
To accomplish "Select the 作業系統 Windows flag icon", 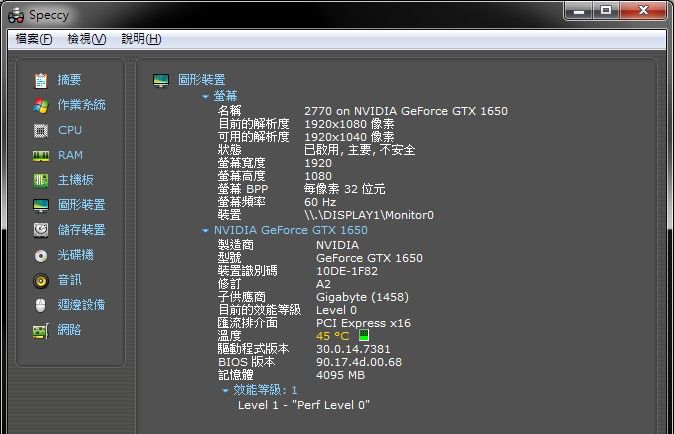I will [x=41, y=105].
